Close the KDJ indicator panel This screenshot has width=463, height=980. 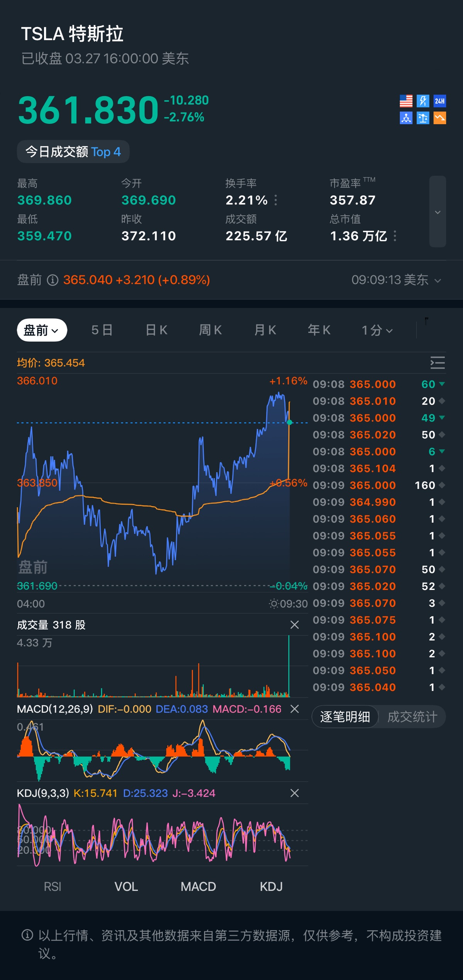coord(294,793)
